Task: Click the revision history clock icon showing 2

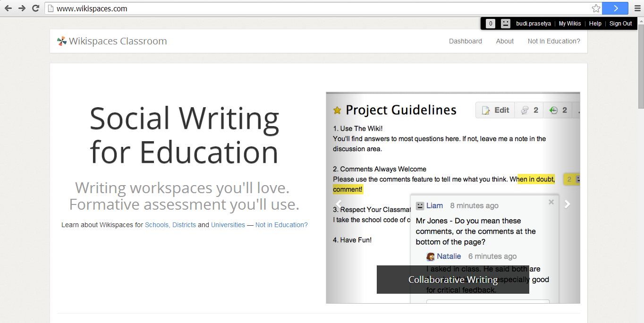Action: click(558, 110)
